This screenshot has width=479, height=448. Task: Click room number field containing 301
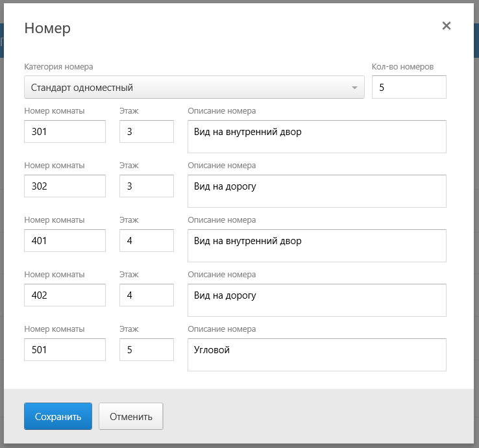coord(65,132)
